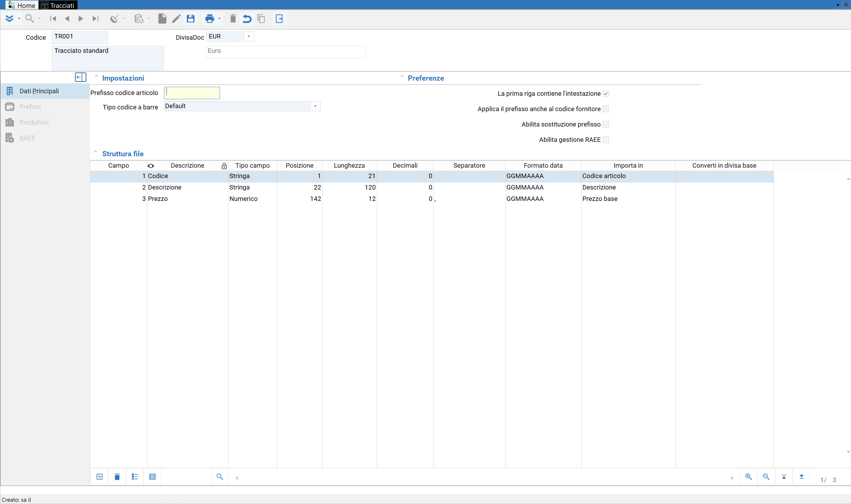Open the database tools dropdown arrow
Image resolution: width=851 pixels, height=504 pixels.
point(148,19)
